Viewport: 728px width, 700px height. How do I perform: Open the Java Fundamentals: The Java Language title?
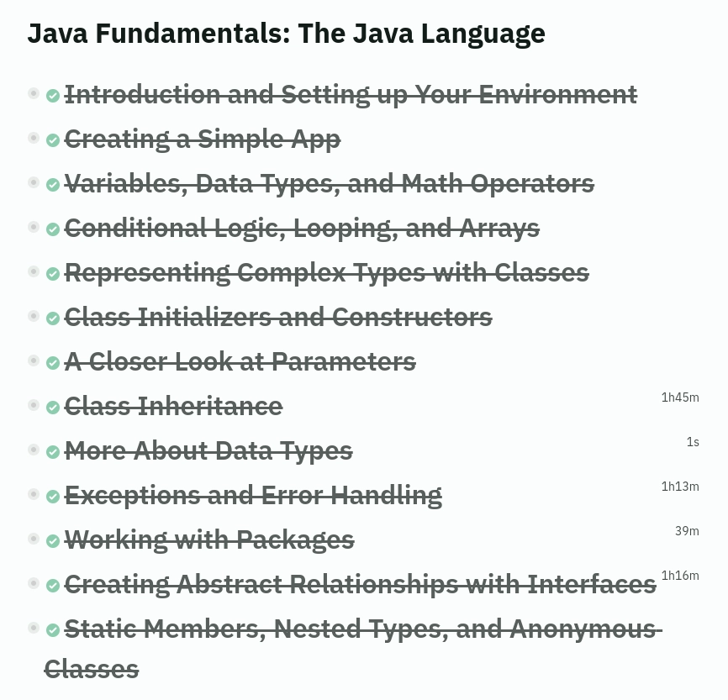286,34
